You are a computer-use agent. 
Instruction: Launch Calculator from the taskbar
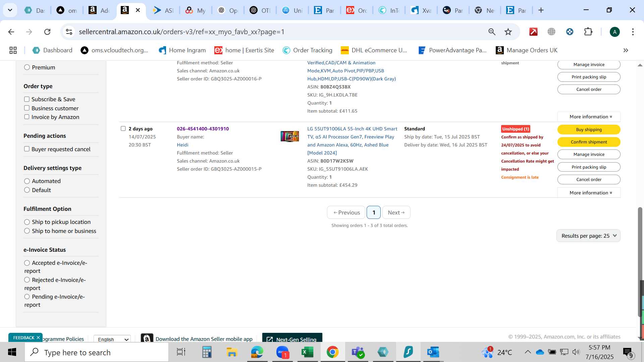click(207, 352)
